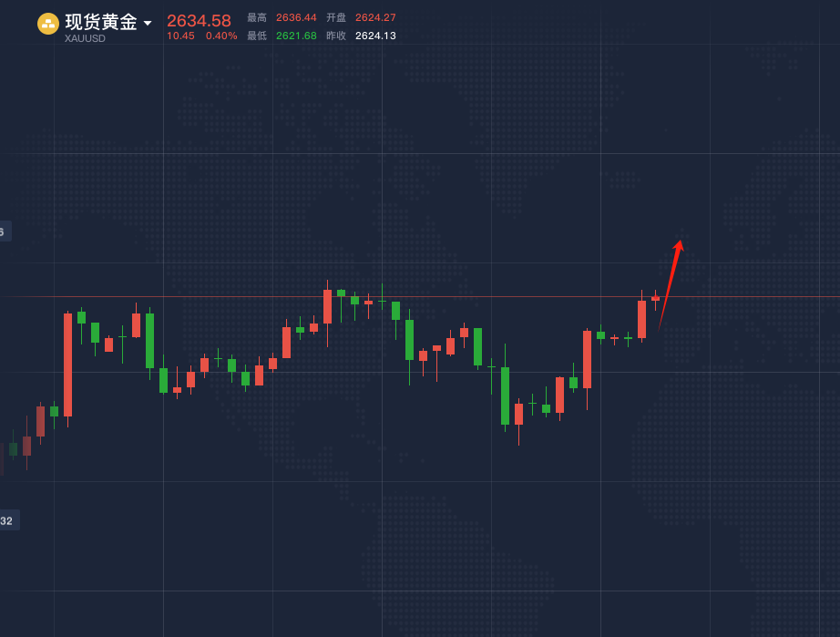Click the 昨收 label
Viewport: 840px width, 637px height.
tap(336, 36)
